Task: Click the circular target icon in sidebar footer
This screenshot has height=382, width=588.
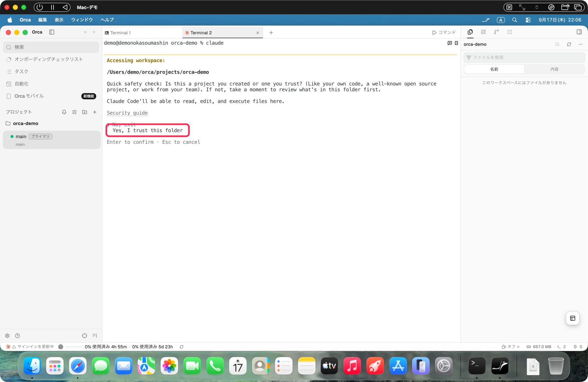Action: pos(85,336)
